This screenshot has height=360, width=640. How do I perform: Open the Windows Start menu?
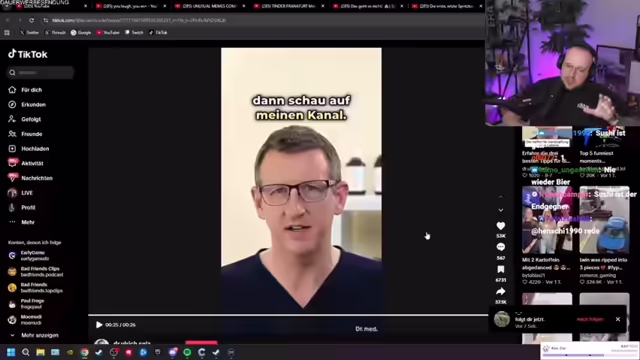(11, 352)
